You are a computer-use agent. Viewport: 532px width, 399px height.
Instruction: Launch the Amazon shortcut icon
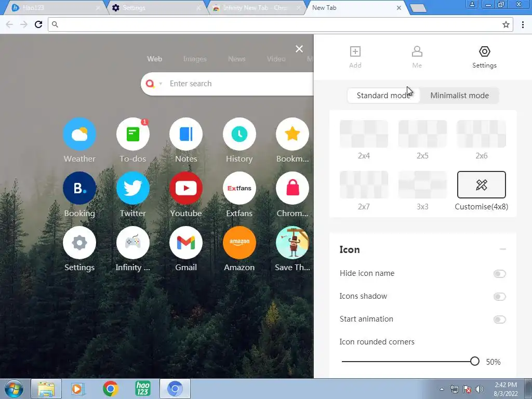239,243
